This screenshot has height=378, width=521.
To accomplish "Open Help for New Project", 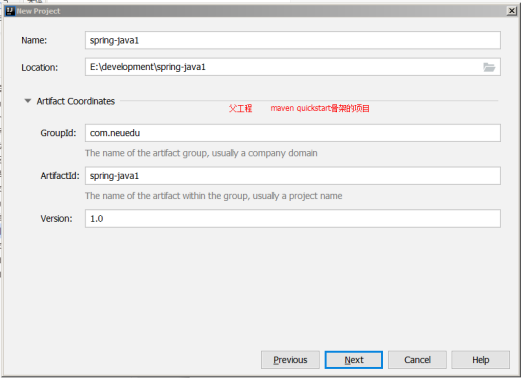I will point(481,360).
